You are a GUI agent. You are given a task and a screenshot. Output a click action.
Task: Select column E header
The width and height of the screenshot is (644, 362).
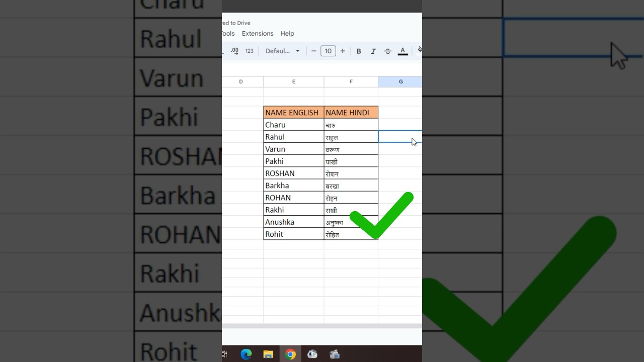[x=294, y=81]
